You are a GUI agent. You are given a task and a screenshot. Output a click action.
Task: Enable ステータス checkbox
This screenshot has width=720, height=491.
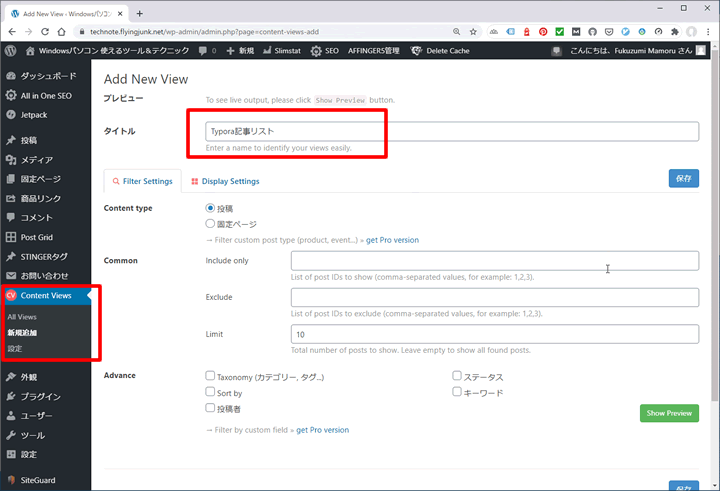tap(457, 376)
